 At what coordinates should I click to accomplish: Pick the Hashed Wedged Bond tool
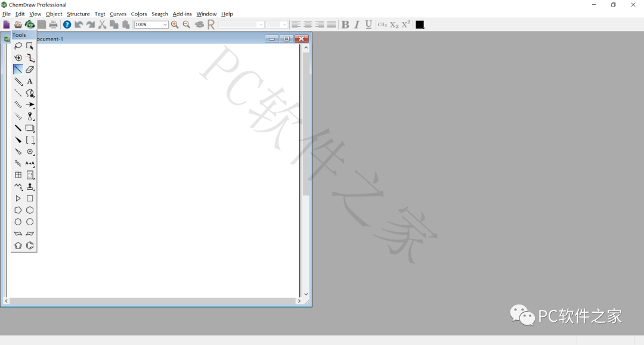pos(18,117)
